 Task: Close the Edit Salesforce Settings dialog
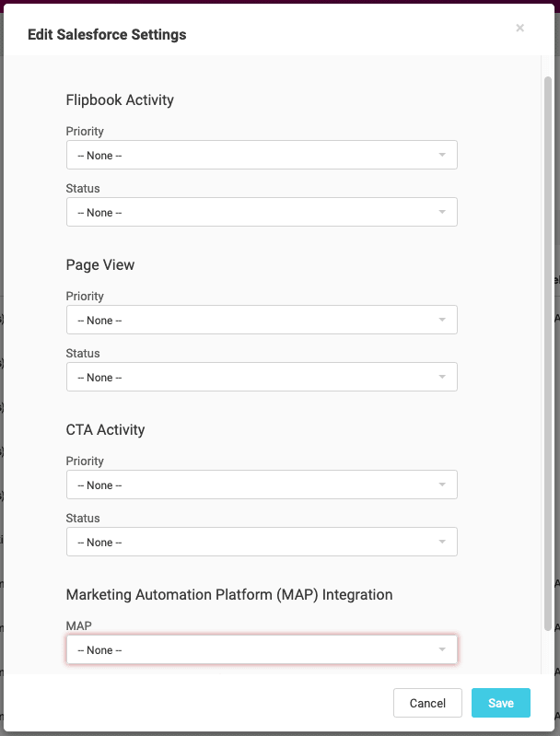519,29
